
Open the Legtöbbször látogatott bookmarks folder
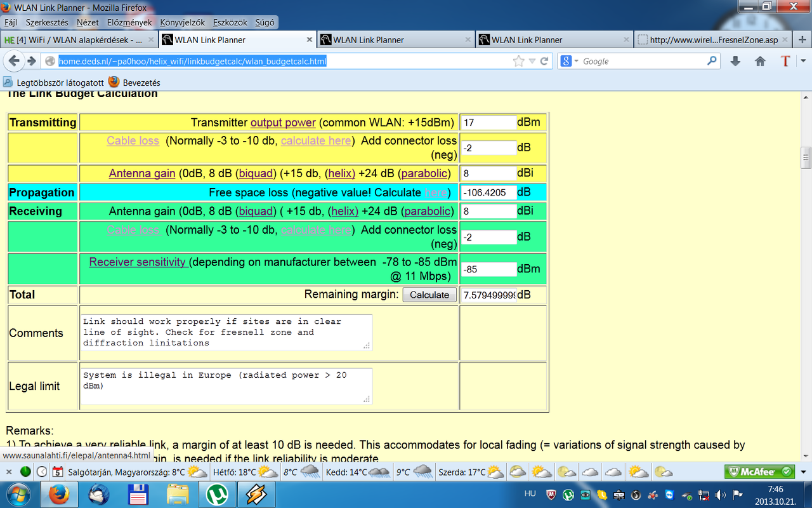click(53, 83)
